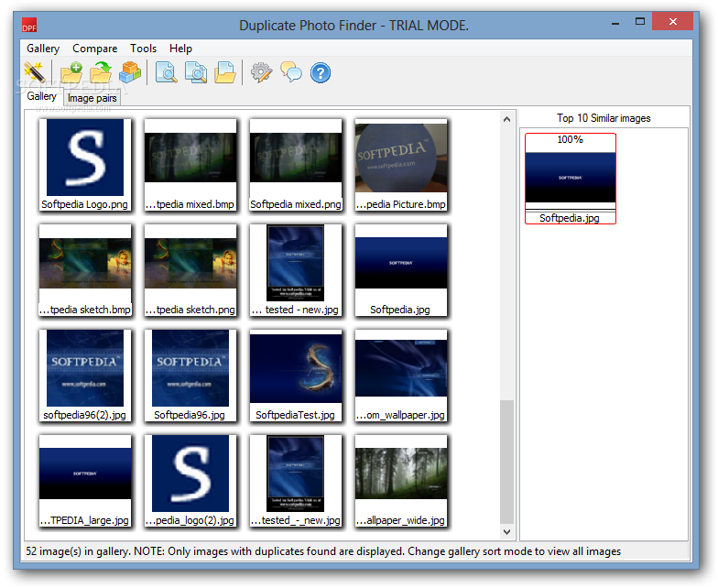Click the refresh folder icon with green arrow
This screenshot has height=588, width=718.
tap(101, 72)
